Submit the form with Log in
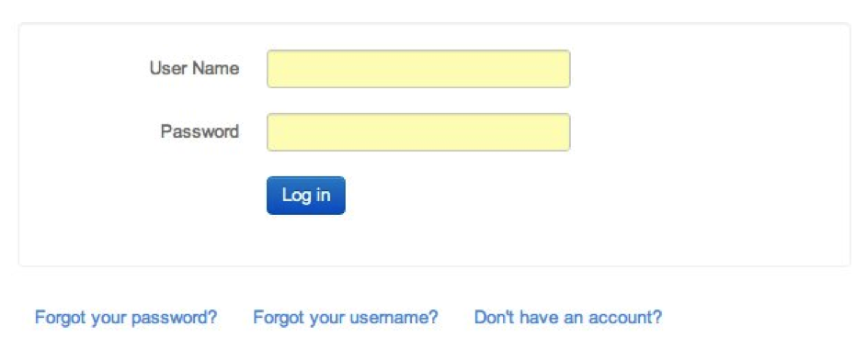Screen dimensions: 868x349 305,196
